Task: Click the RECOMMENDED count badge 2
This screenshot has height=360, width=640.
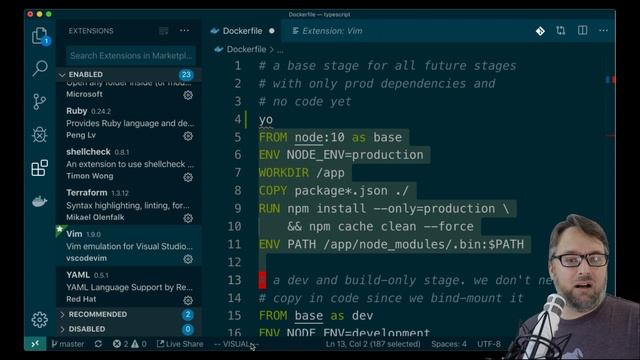Action: coord(187,315)
